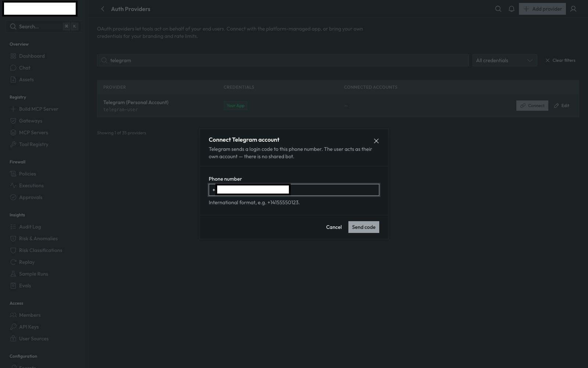The image size is (588, 368).
Task: Click the Assets icon in the sidebar
Action: 13,79
